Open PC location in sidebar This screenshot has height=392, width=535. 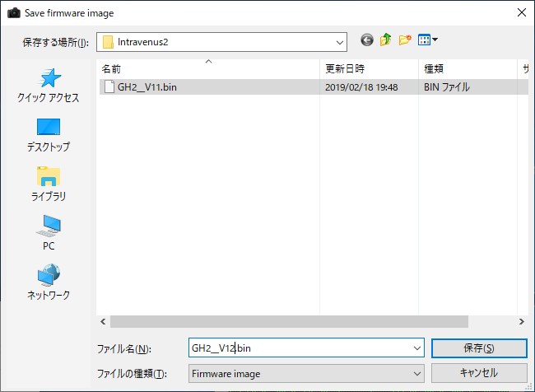click(49, 233)
